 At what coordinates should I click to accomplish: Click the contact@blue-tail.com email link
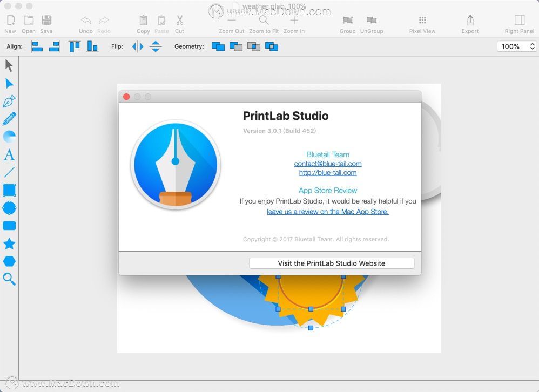328,164
